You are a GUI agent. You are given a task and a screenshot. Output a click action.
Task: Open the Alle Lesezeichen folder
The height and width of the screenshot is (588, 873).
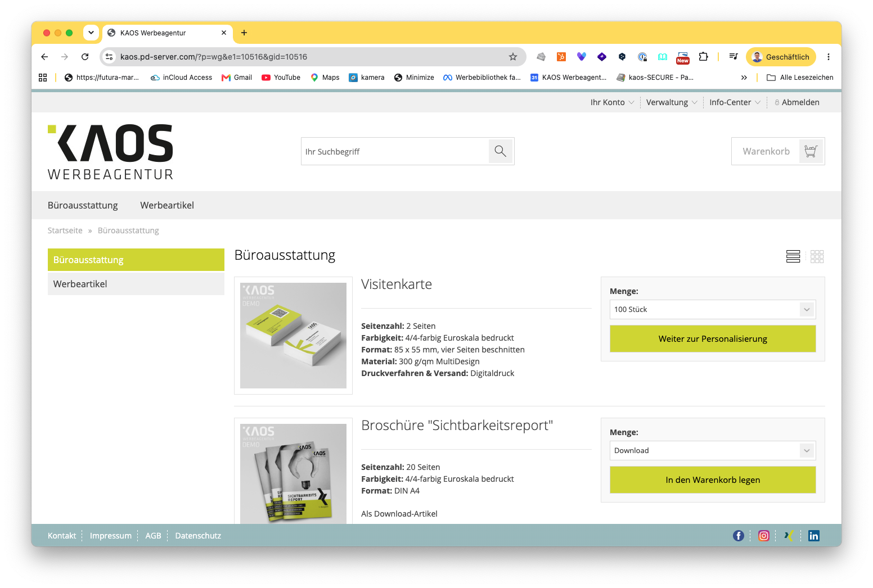point(800,78)
